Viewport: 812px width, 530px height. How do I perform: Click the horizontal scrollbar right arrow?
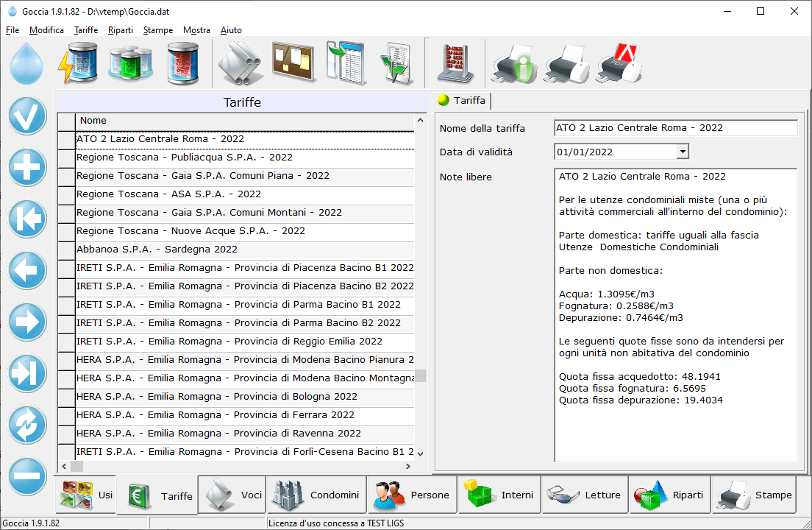coord(408,466)
